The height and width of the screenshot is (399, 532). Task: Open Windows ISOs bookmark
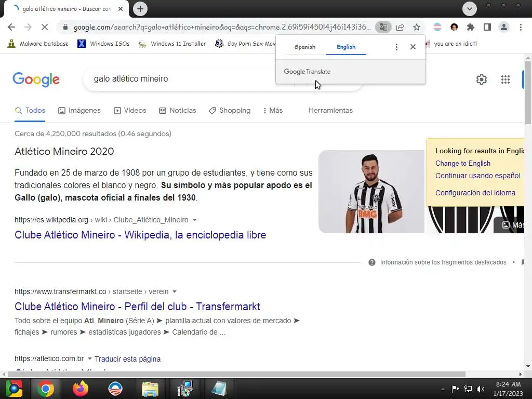(103, 44)
